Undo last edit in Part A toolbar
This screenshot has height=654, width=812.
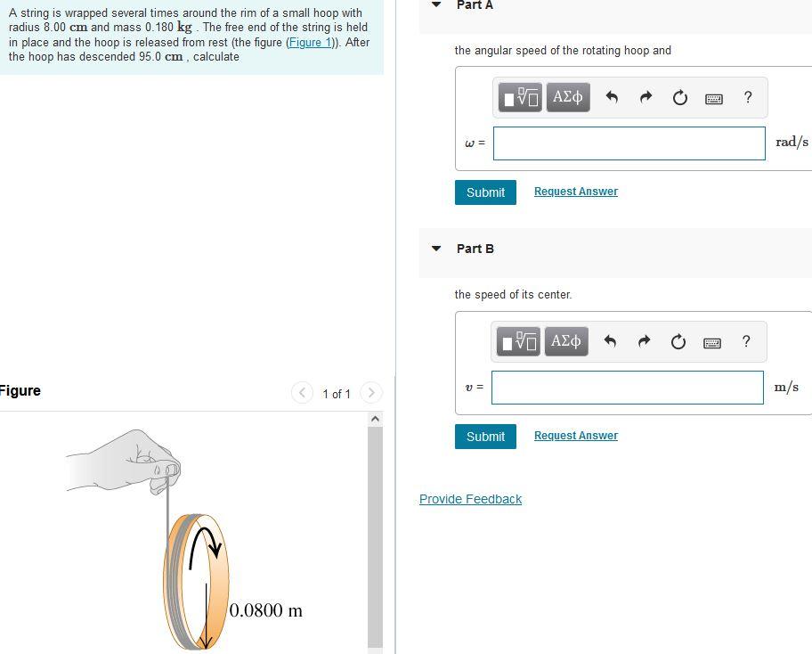[x=612, y=97]
